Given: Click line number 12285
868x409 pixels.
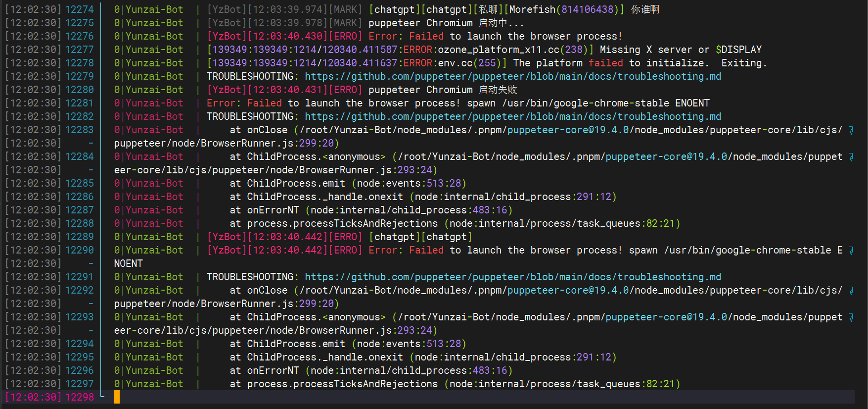Looking at the screenshot, I should [80, 183].
